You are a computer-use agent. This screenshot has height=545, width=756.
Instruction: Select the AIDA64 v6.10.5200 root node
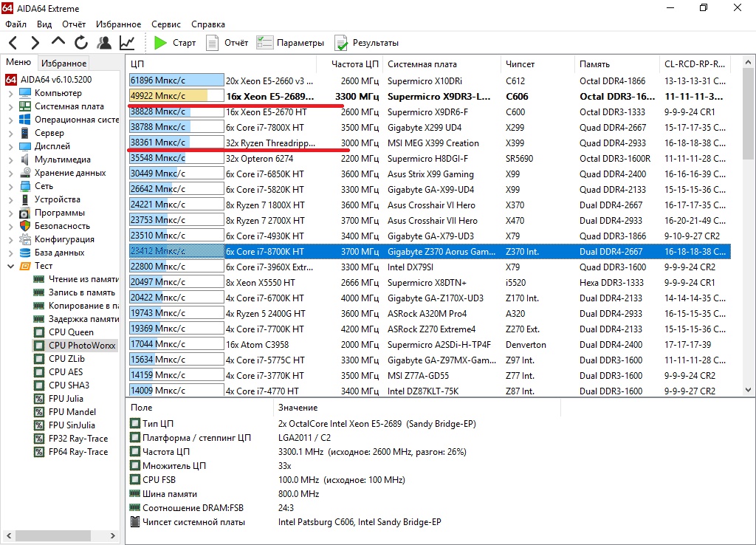[x=49, y=80]
